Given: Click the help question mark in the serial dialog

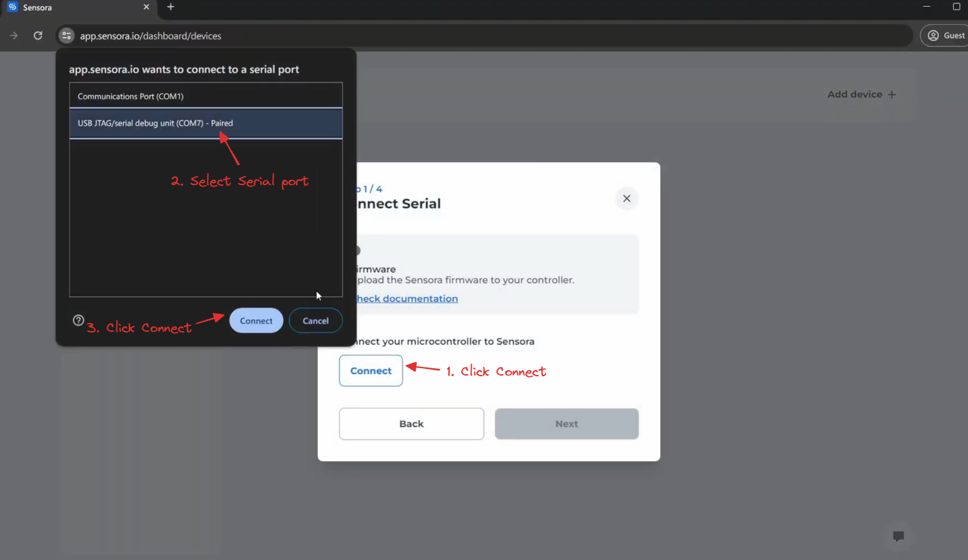Looking at the screenshot, I should [x=78, y=320].
